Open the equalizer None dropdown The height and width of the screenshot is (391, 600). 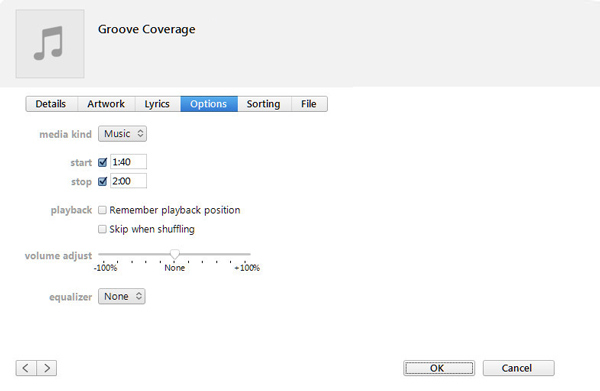tap(122, 297)
